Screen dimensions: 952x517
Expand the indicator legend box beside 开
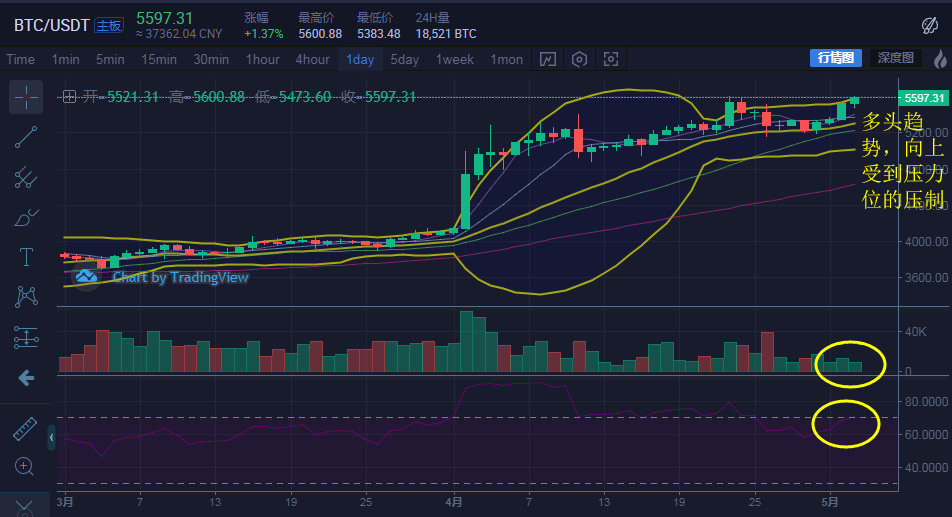[69, 97]
